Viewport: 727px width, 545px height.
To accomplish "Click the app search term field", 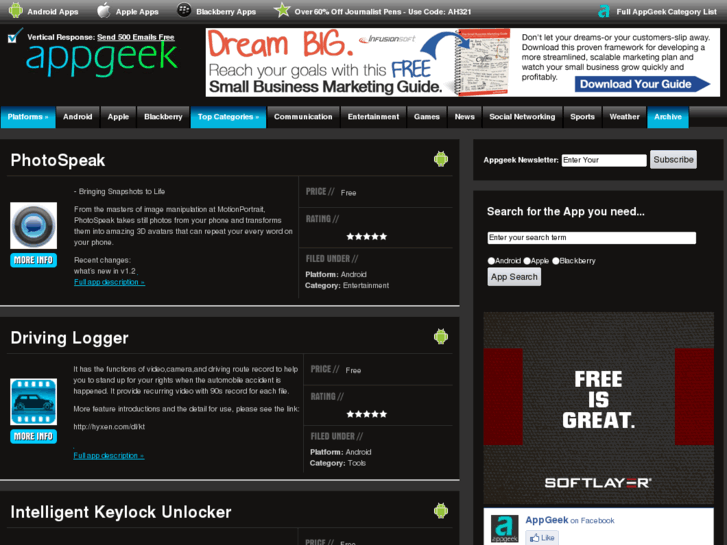I will point(592,237).
